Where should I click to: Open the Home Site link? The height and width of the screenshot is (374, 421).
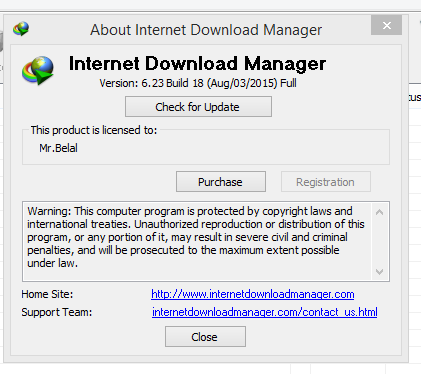[x=253, y=294]
